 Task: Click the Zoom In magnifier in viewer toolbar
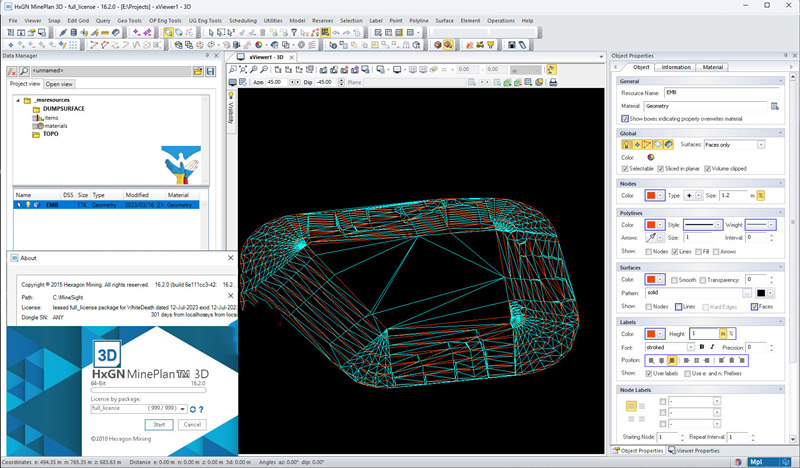[x=254, y=69]
